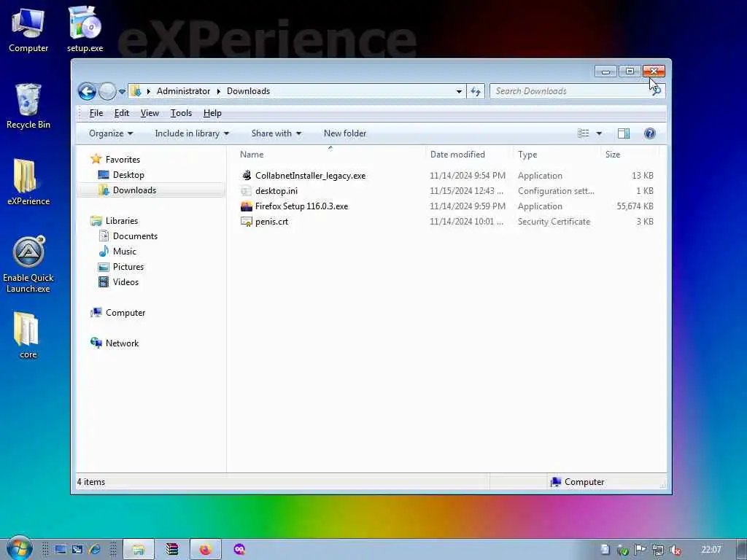Open the Edit menu
747x560 pixels.
pos(122,113)
